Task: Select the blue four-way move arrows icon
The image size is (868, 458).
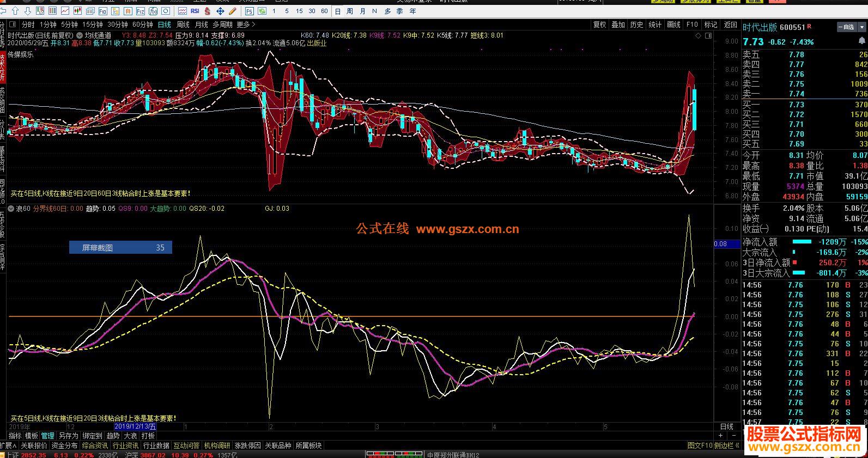Action: coord(220,11)
